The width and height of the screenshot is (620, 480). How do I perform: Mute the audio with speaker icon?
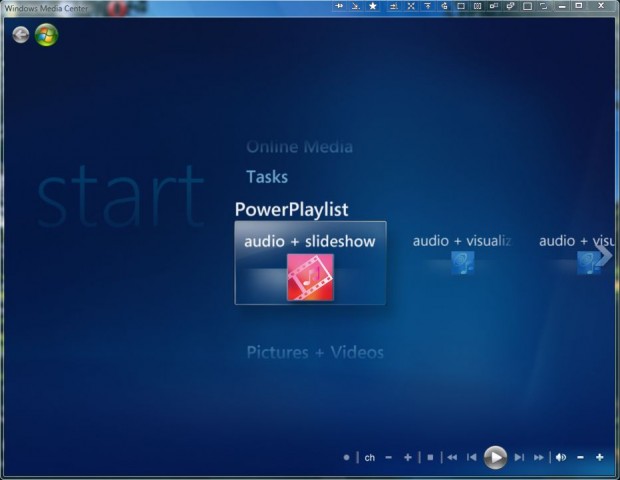click(x=560, y=457)
